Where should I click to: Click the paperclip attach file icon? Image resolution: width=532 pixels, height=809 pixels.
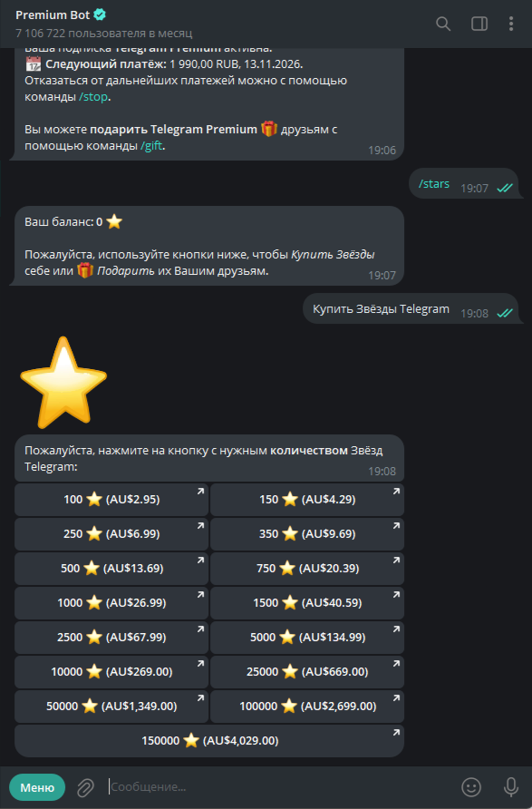point(85,788)
